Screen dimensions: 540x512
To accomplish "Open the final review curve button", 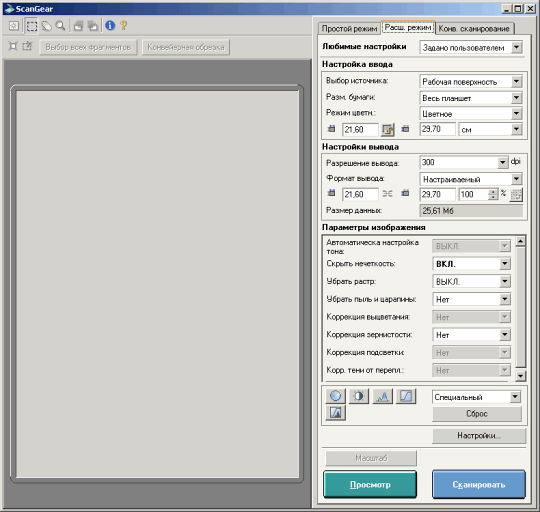I will 335,412.
